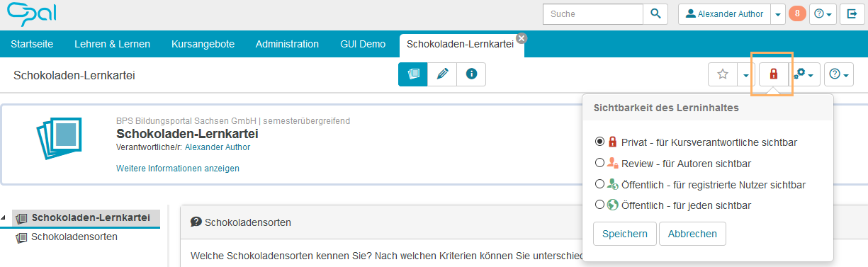
Task: Open the help menu in top bar
Action: pos(823,13)
